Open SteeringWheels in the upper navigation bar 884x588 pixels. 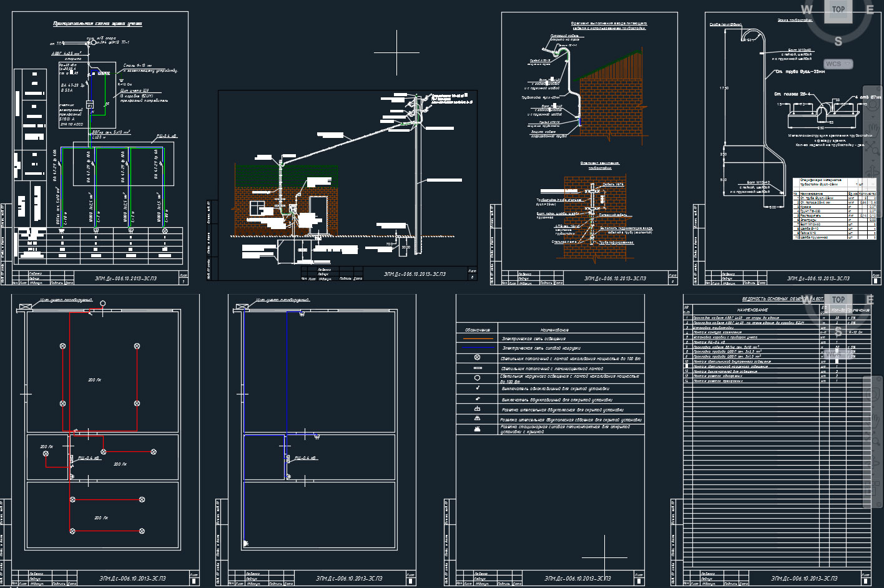873,104
